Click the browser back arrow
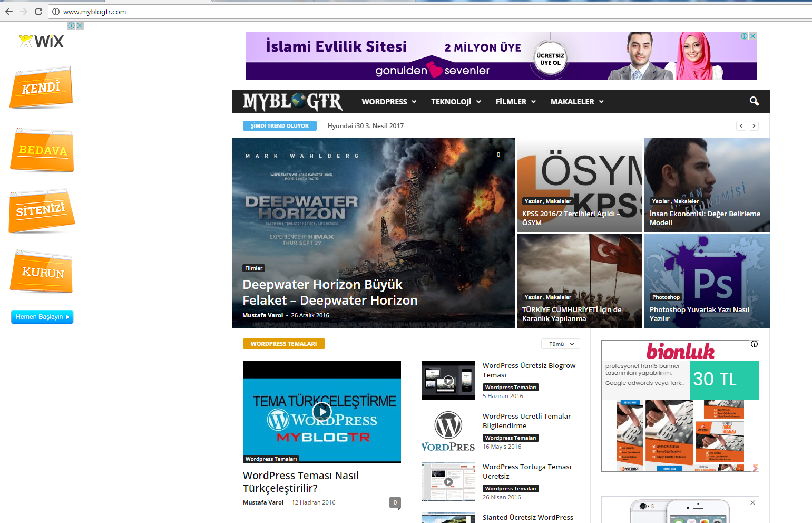 (9, 12)
